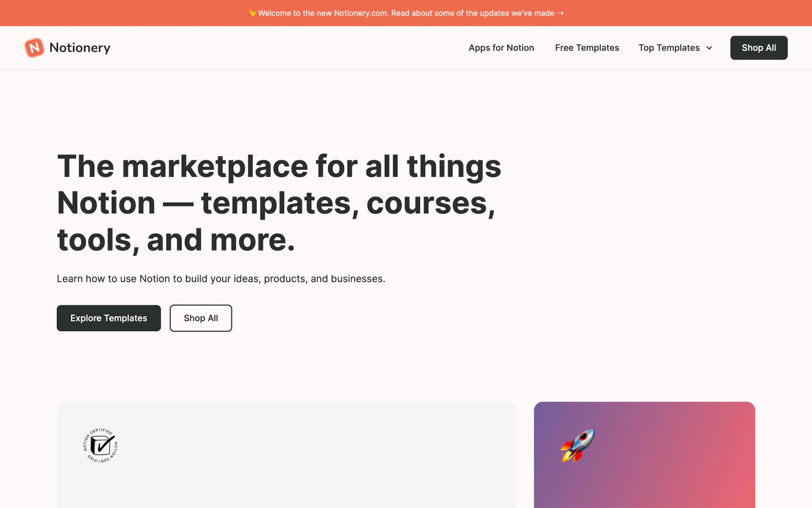Open the welcome announcement banner link
Screen dimensions: 812x508
[406, 13]
